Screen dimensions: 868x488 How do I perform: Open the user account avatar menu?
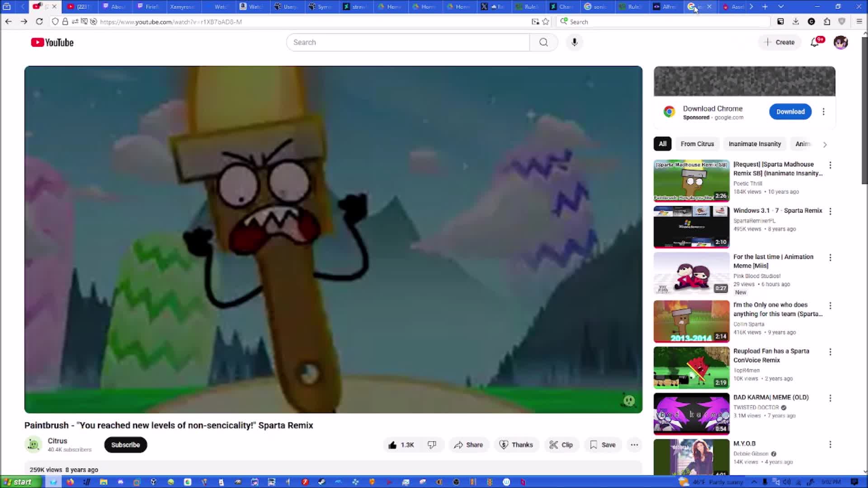[840, 42]
